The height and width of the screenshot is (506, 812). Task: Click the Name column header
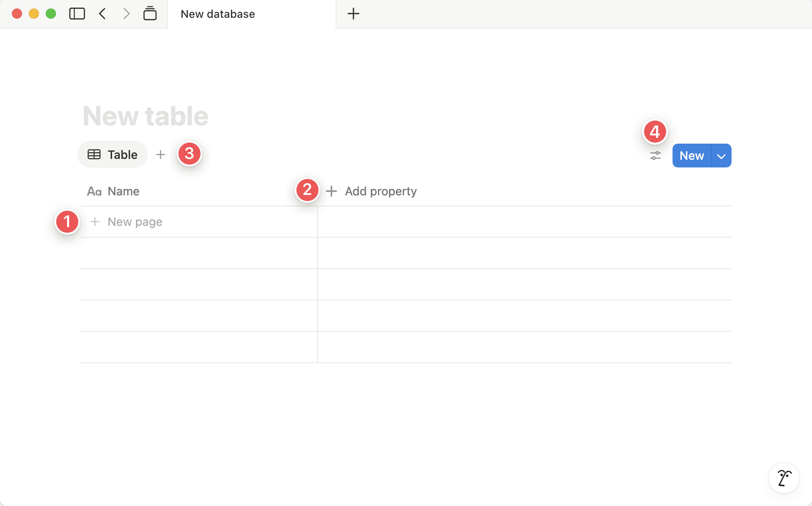click(123, 191)
